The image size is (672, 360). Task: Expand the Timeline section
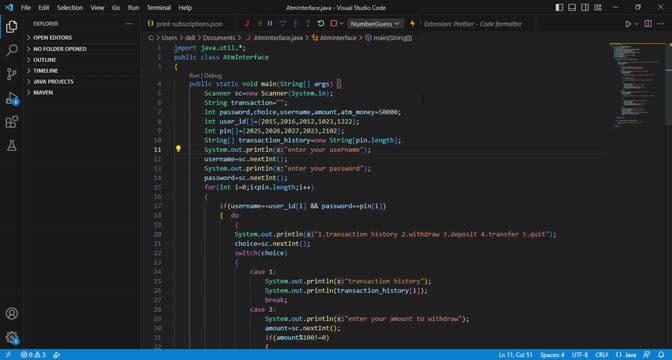(x=81, y=71)
